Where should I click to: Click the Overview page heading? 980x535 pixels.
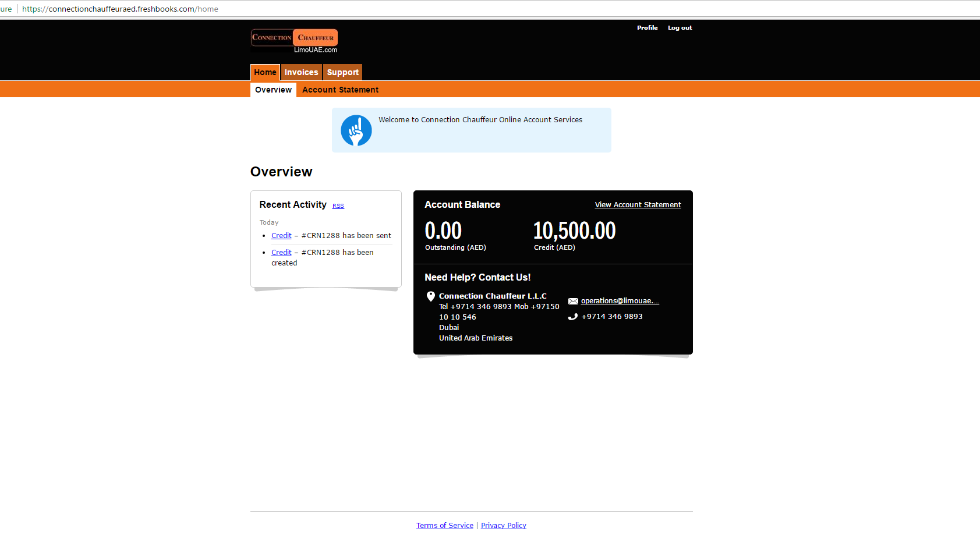coord(281,172)
